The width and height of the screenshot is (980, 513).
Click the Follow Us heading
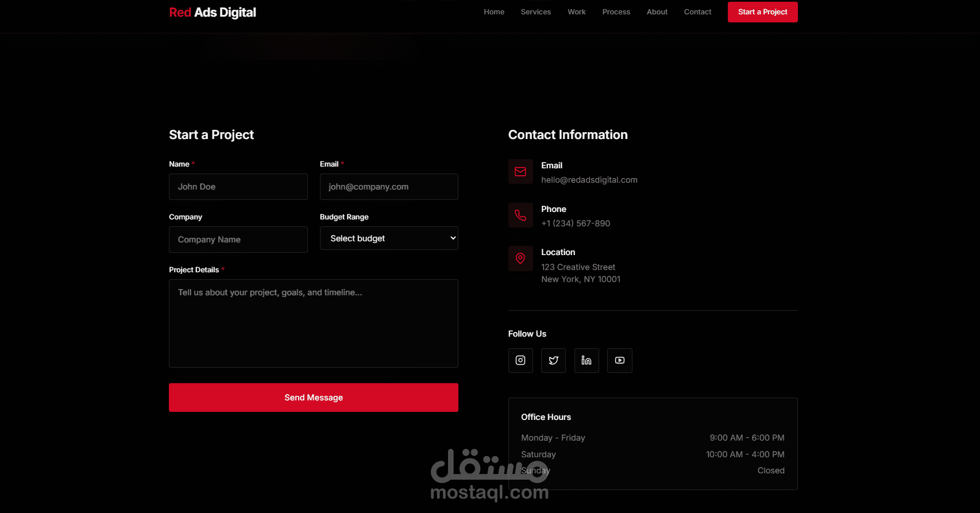(527, 334)
